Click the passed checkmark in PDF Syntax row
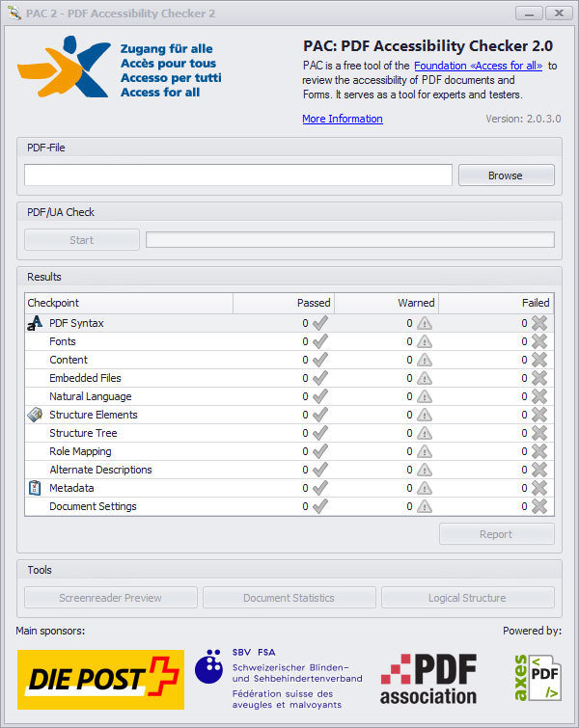Screen dimensions: 579x728 tap(320, 323)
